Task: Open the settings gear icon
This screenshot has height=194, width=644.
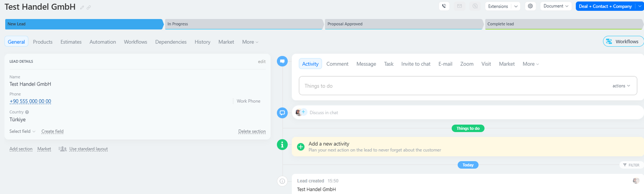Action: [x=530, y=6]
